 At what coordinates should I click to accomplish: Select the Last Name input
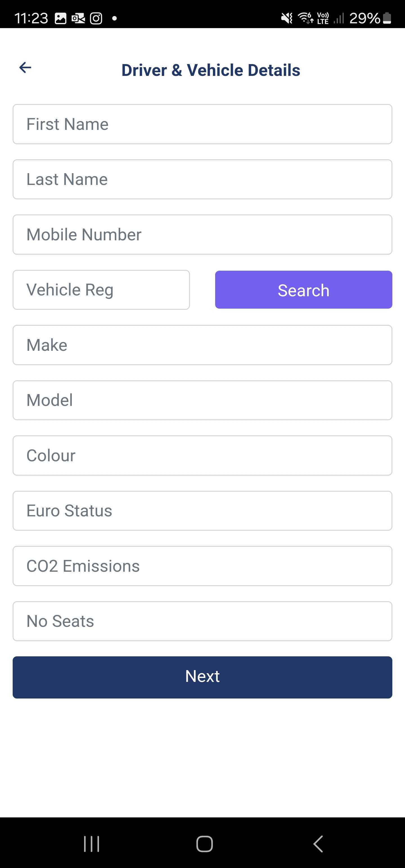click(x=202, y=179)
